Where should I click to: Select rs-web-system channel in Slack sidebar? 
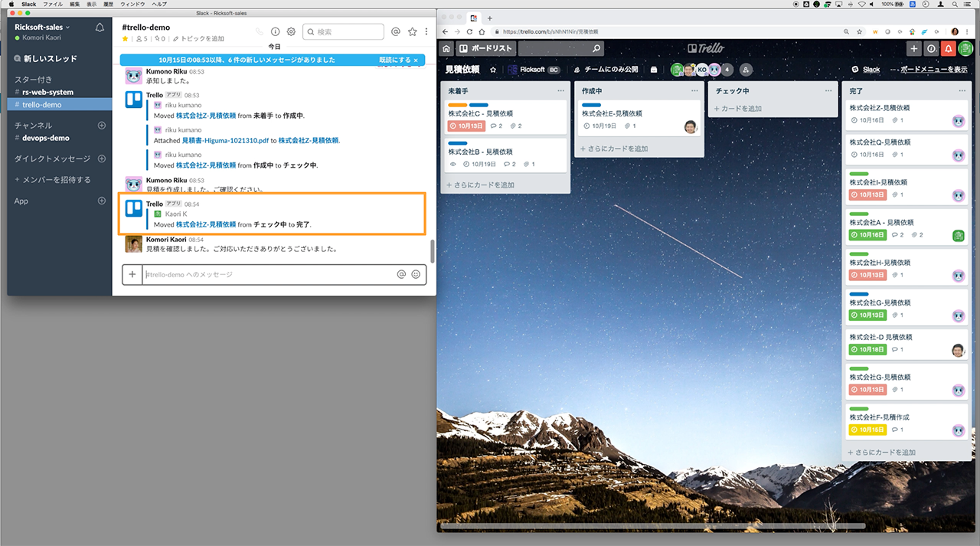(47, 92)
